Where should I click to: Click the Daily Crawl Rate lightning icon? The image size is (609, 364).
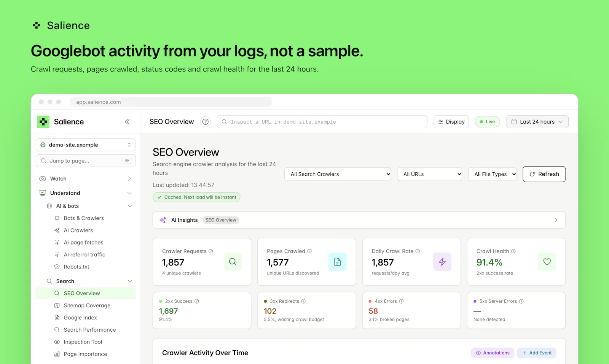pyautogui.click(x=442, y=262)
